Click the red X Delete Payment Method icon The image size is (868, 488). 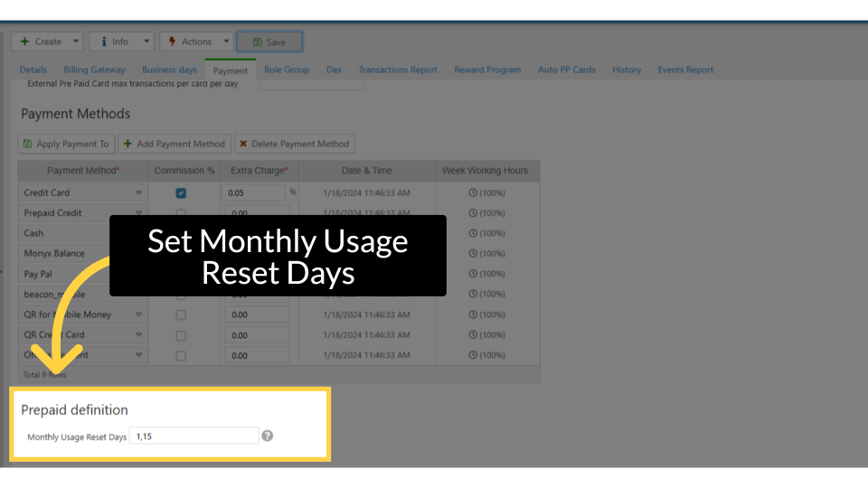point(243,144)
